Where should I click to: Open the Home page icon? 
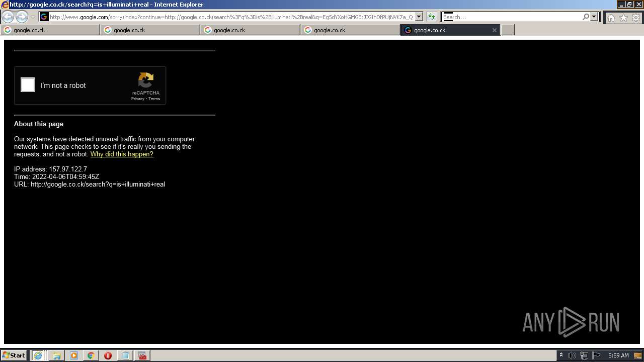[611, 18]
